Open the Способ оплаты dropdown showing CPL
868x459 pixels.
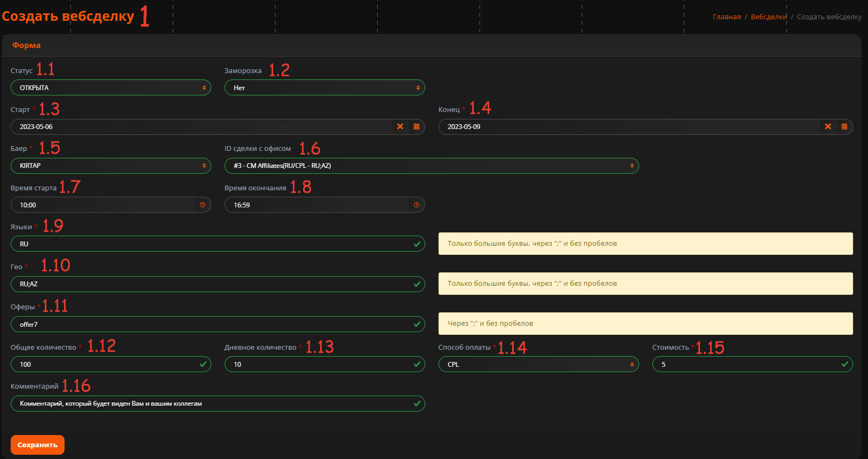[539, 364]
